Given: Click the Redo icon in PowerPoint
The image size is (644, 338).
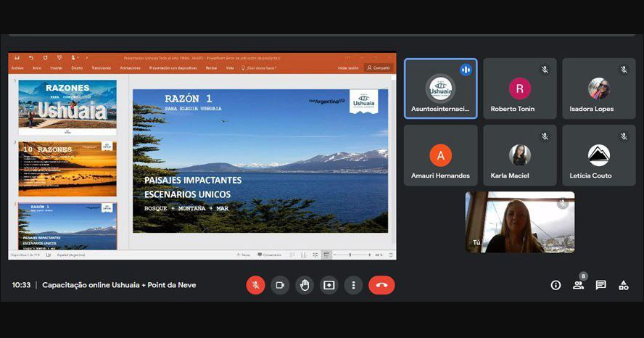Looking at the screenshot, I should tap(45, 58).
